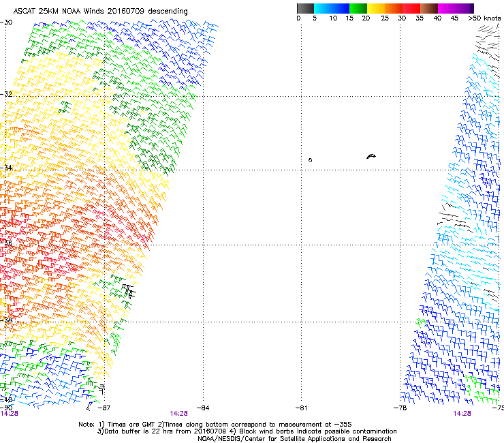
Task: Click the "-78" longitude axis label
Action: coord(400,408)
